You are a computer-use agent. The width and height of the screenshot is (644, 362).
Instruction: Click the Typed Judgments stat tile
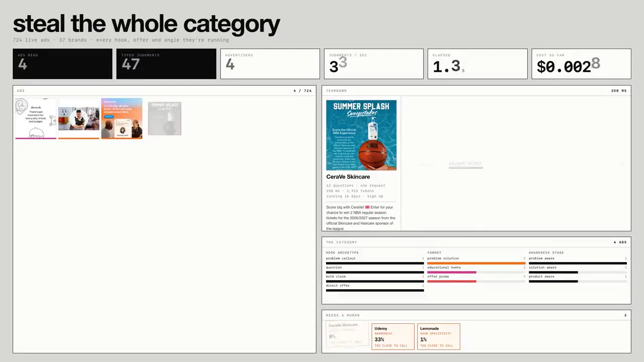pos(166,64)
